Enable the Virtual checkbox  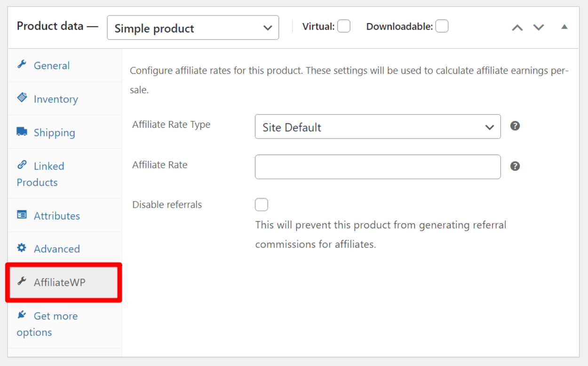pyautogui.click(x=344, y=26)
